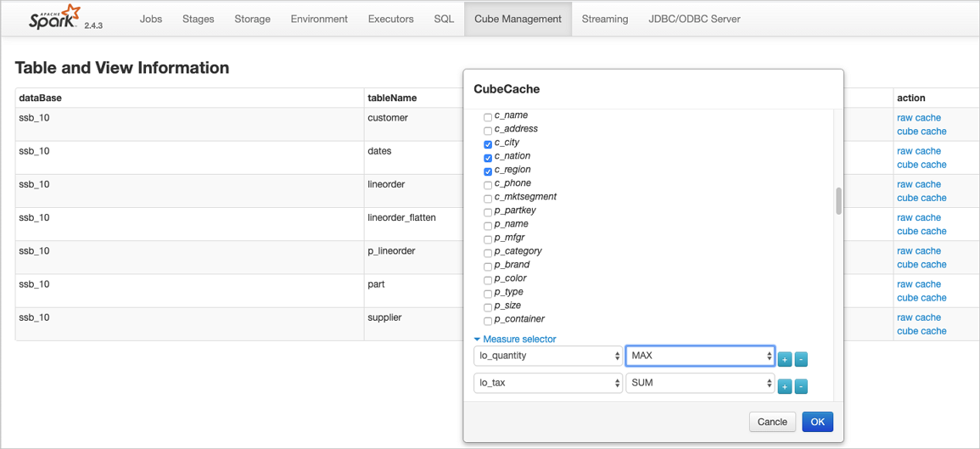The width and height of the screenshot is (980, 449).
Task: Confirm CubeCache dialog with OK
Action: click(817, 422)
